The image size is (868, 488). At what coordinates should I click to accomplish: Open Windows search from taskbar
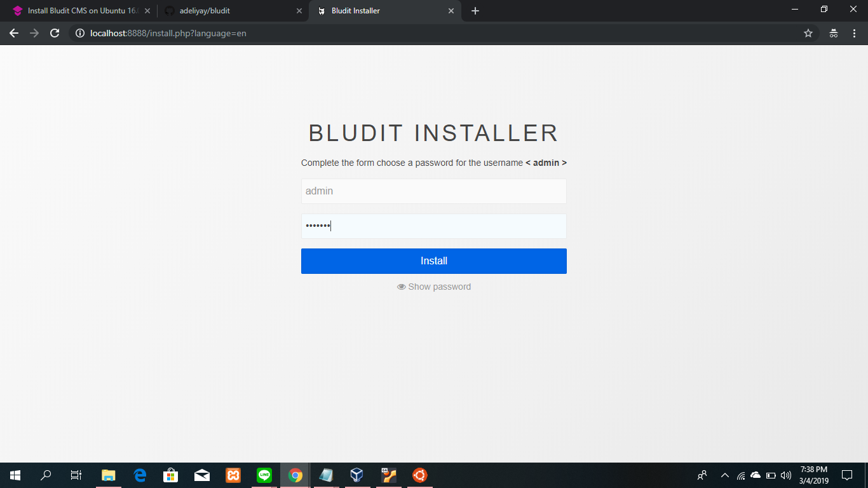click(46, 475)
